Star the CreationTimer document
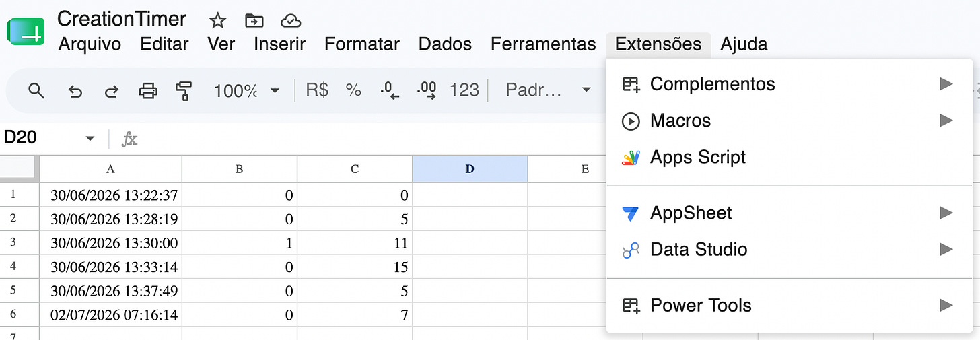Image resolution: width=980 pixels, height=340 pixels. click(x=217, y=20)
